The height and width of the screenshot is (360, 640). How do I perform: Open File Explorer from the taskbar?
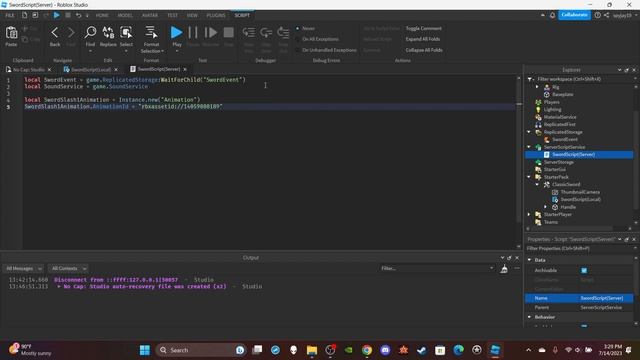coord(312,350)
